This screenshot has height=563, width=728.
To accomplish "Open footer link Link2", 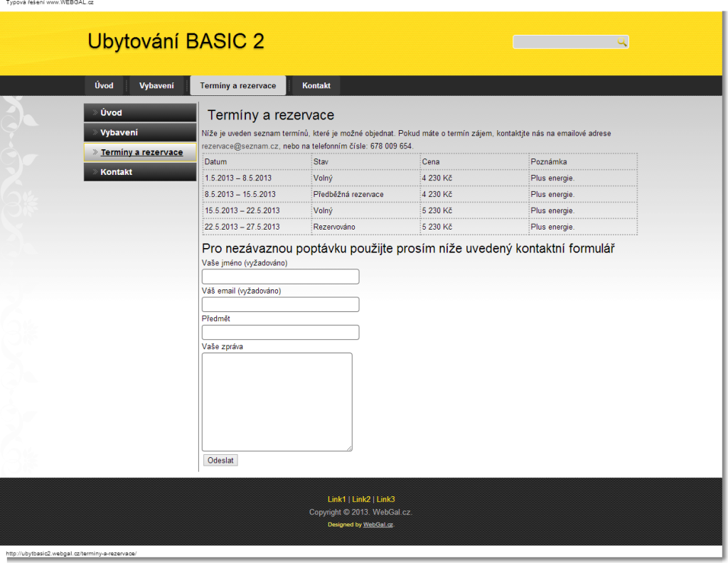I will 361,500.
